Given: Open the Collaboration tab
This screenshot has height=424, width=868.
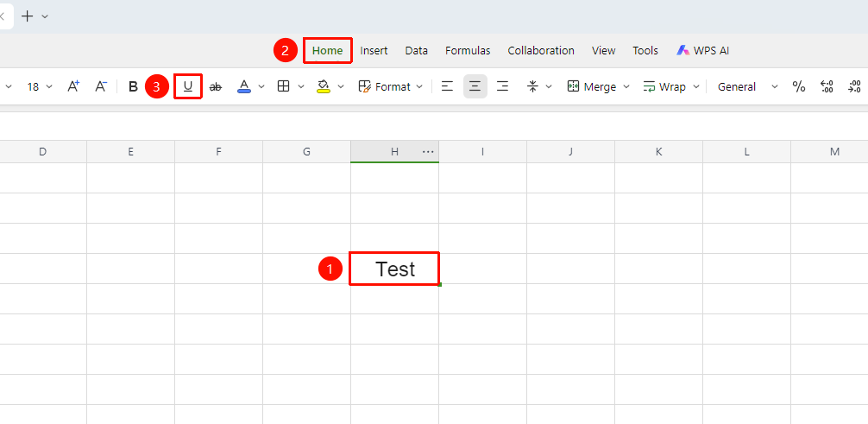Looking at the screenshot, I should point(541,50).
